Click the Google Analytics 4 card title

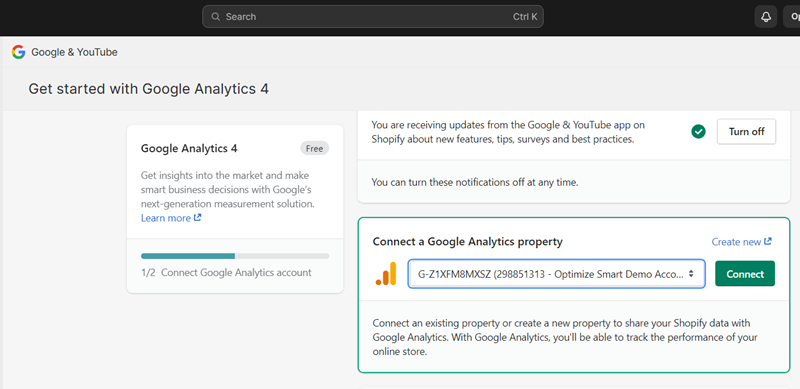pos(189,149)
